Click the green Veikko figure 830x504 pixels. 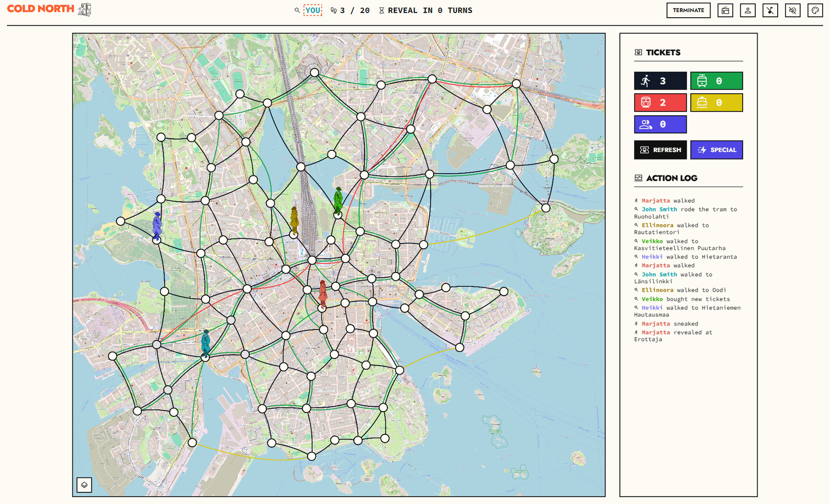click(338, 201)
